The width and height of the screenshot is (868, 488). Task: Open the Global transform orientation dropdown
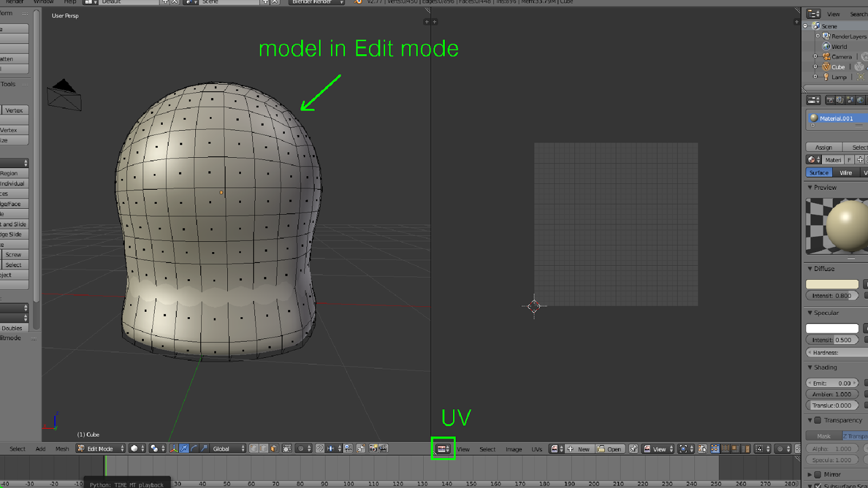pyautogui.click(x=227, y=448)
